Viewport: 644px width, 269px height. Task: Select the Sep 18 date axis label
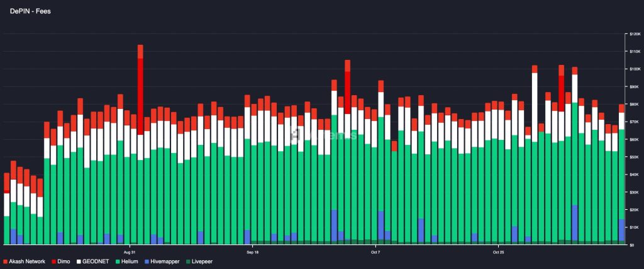pos(252,251)
